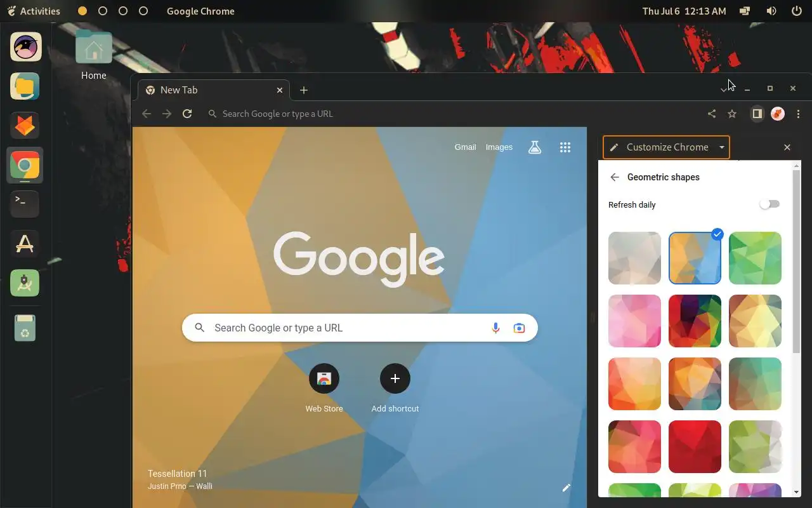812x508 pixels.
Task: Click the screen-sharing indicator in top bar
Action: coord(745,11)
